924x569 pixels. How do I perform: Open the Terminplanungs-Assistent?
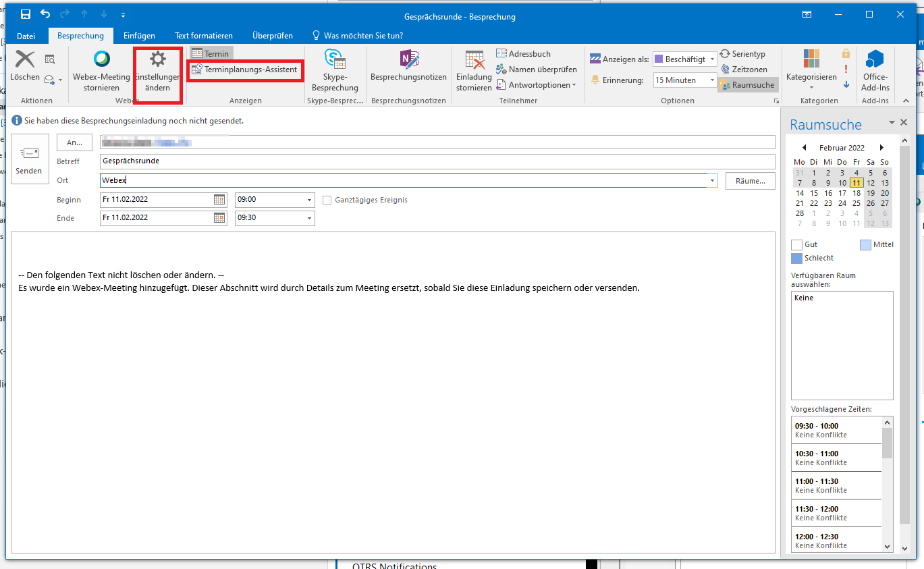point(244,70)
